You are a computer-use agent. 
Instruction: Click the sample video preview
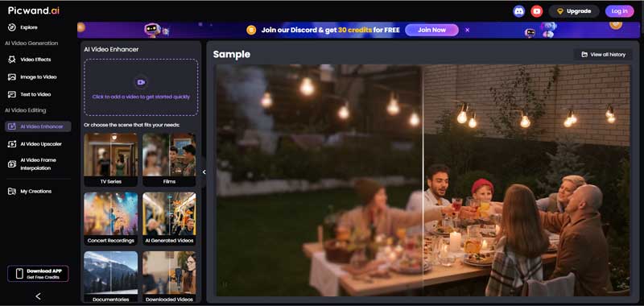pyautogui.click(x=423, y=180)
